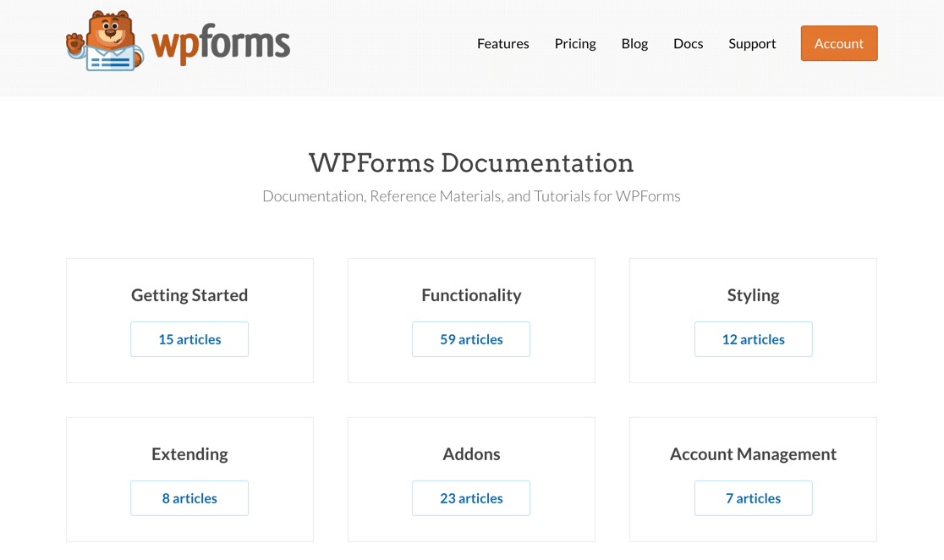Click the Account Management heading
This screenshot has width=944, height=560.
coord(753,454)
